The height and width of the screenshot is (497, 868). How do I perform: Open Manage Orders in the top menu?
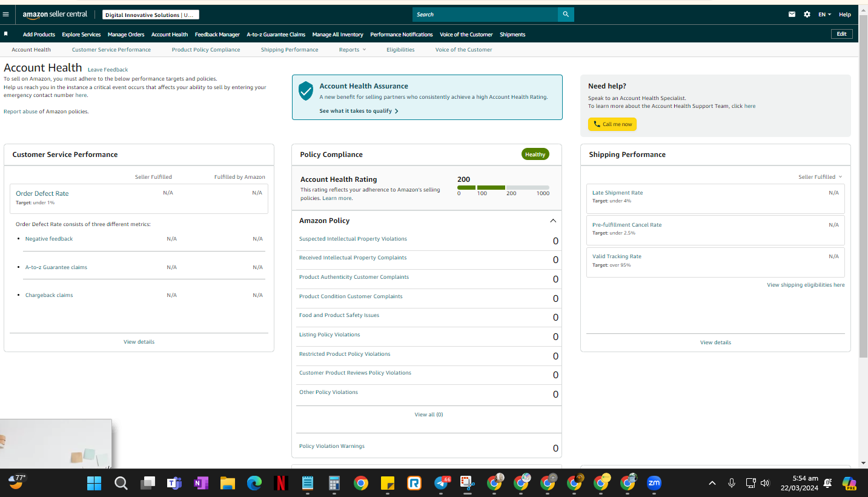(126, 35)
